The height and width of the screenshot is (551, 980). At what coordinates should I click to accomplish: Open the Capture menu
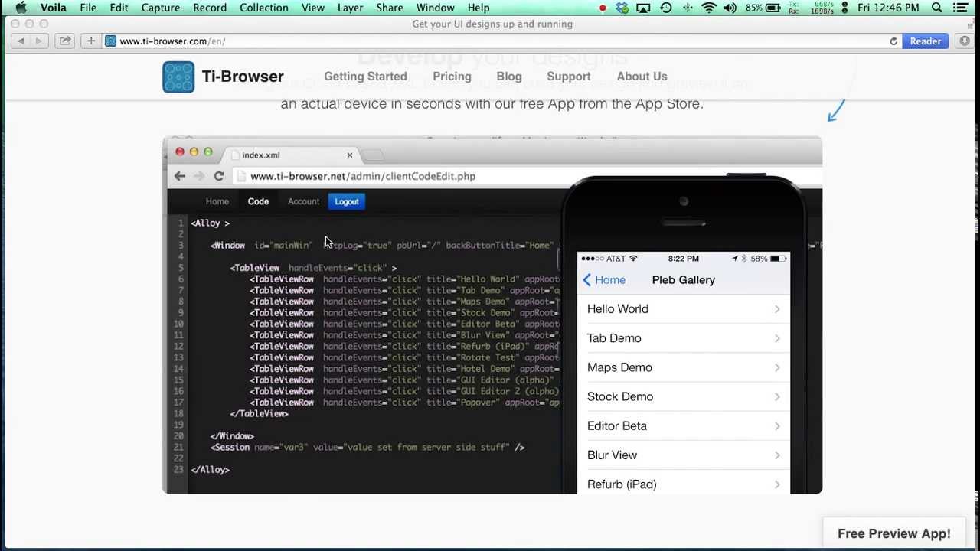click(160, 8)
